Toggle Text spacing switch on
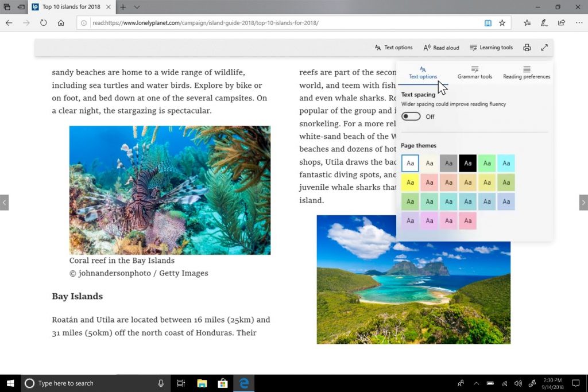The width and height of the screenshot is (588, 392). point(411,117)
